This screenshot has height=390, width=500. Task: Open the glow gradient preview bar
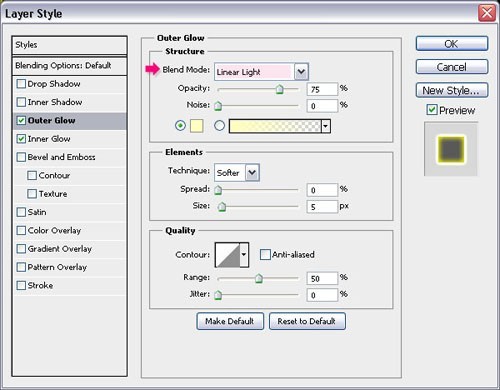[275, 126]
